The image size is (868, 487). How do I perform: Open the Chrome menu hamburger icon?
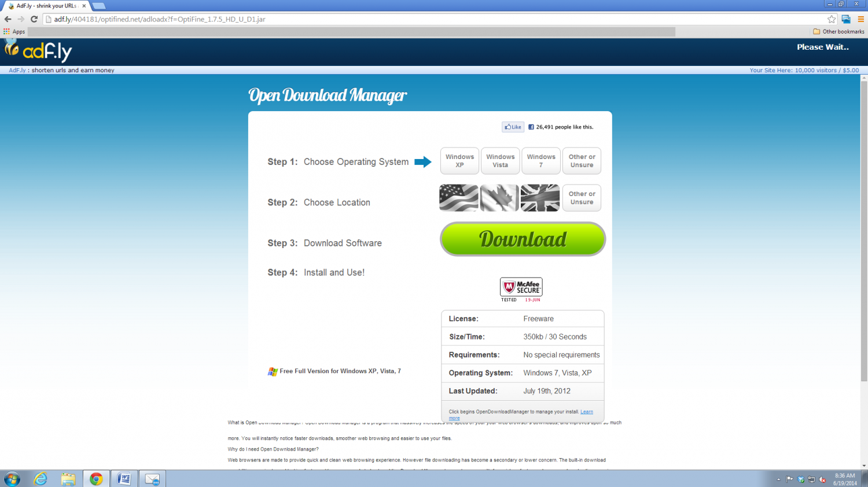860,19
